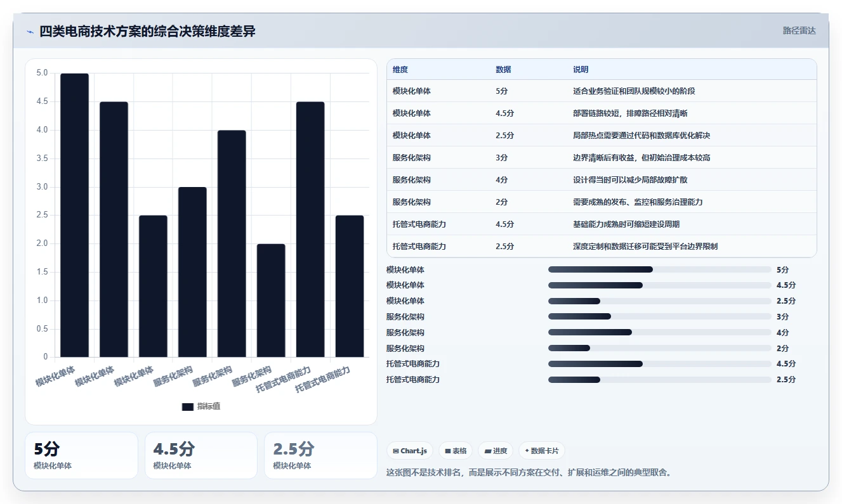The image size is (842, 504).
Task: Click the spark icon beside the page title
Action: click(30, 31)
